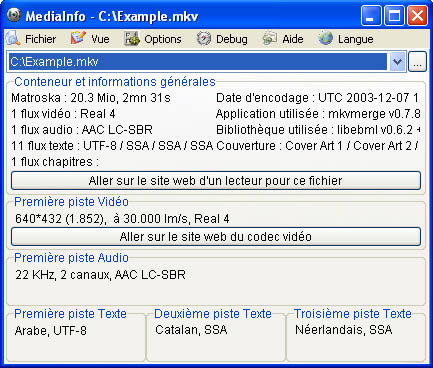This screenshot has height=368, width=433.
Task: Click "Aller sur le site web du codec vidéo"
Action: click(x=216, y=237)
